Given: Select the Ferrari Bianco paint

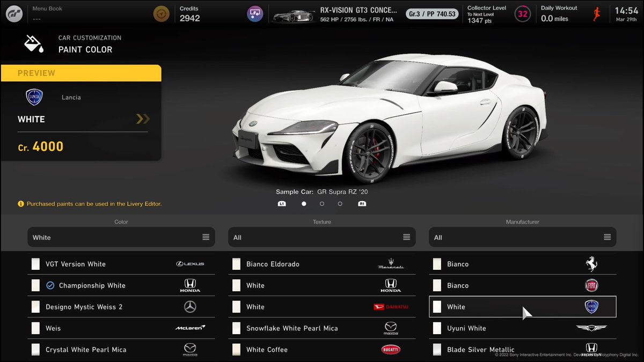Looking at the screenshot, I should pos(523,264).
